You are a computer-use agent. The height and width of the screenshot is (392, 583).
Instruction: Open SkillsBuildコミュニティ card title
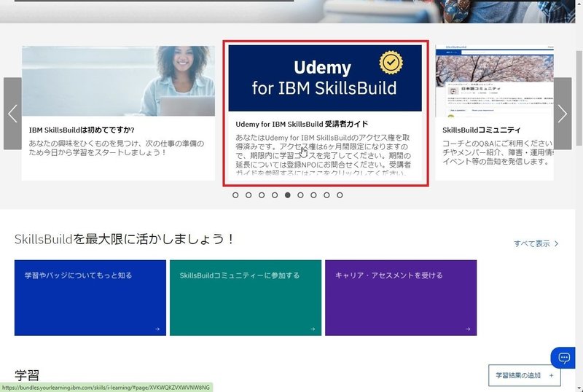tap(481, 130)
